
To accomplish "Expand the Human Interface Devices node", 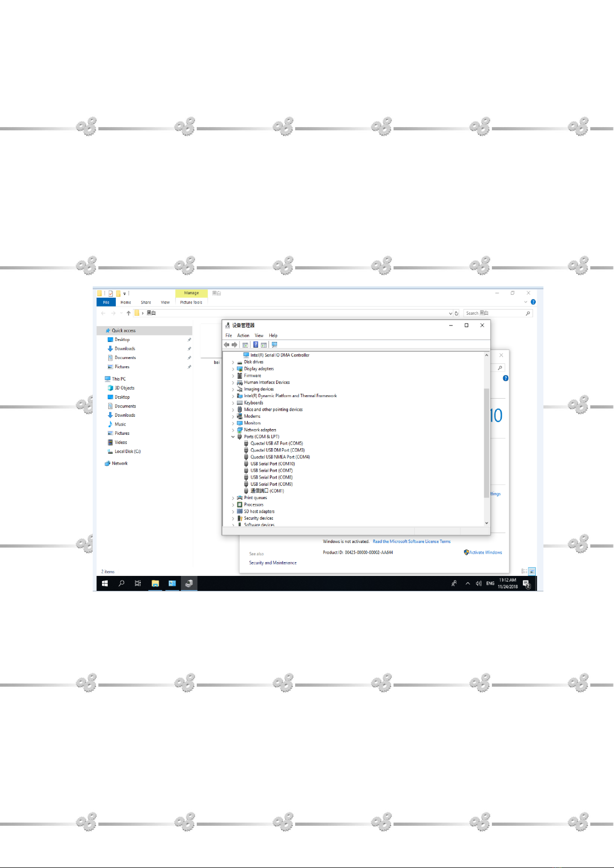I will [233, 383].
